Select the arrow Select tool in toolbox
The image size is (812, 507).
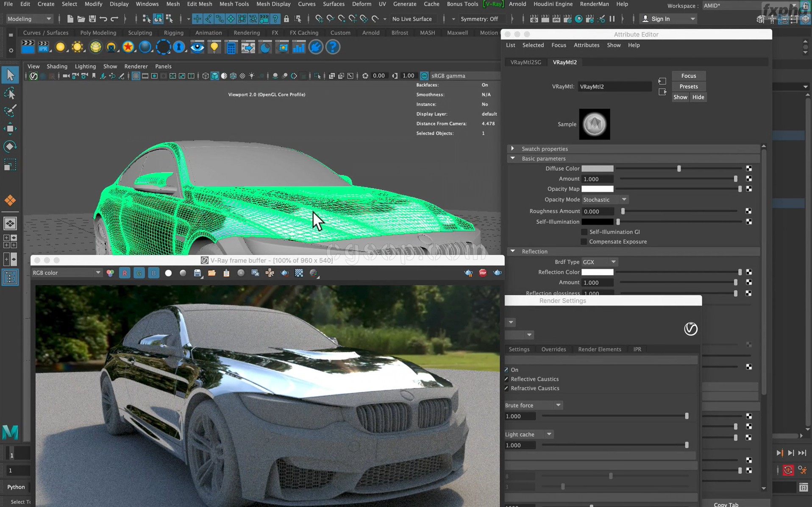[x=10, y=75]
